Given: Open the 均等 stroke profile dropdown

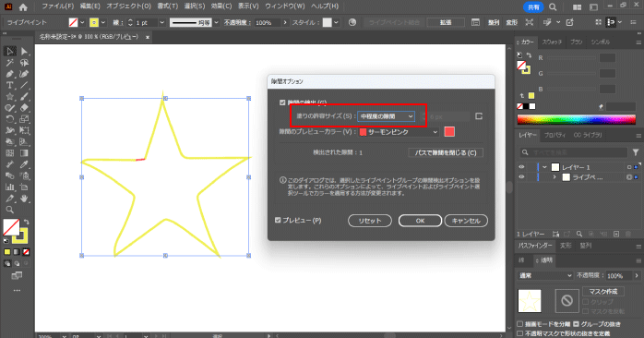Looking at the screenshot, I should (216, 22).
